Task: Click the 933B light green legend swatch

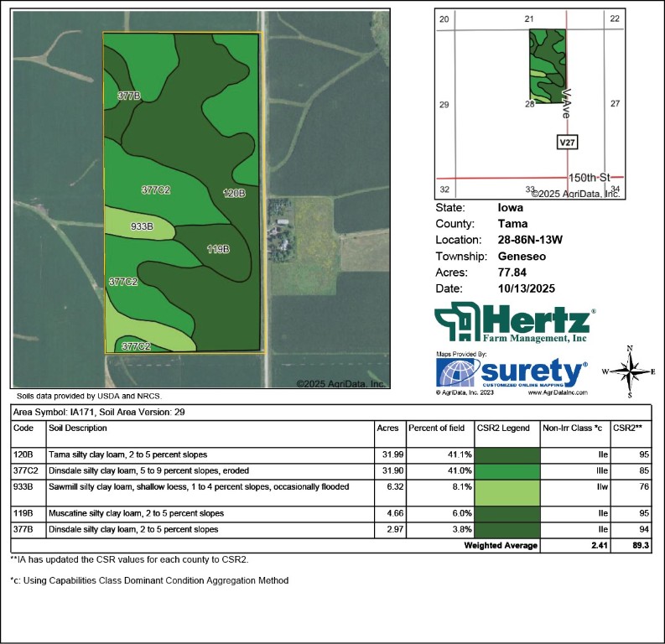Action: point(507,493)
